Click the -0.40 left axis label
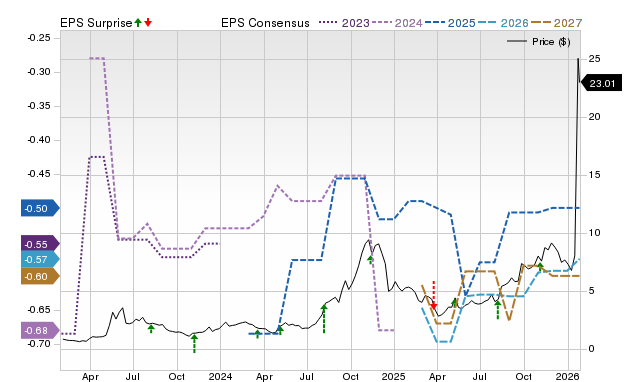Image resolution: width=640 pixels, height=382 pixels. click(x=39, y=140)
